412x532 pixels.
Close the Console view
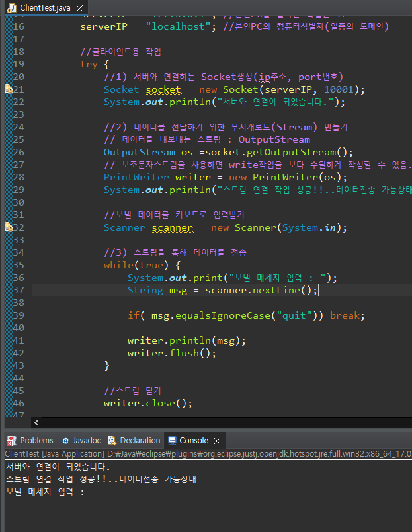(217, 441)
